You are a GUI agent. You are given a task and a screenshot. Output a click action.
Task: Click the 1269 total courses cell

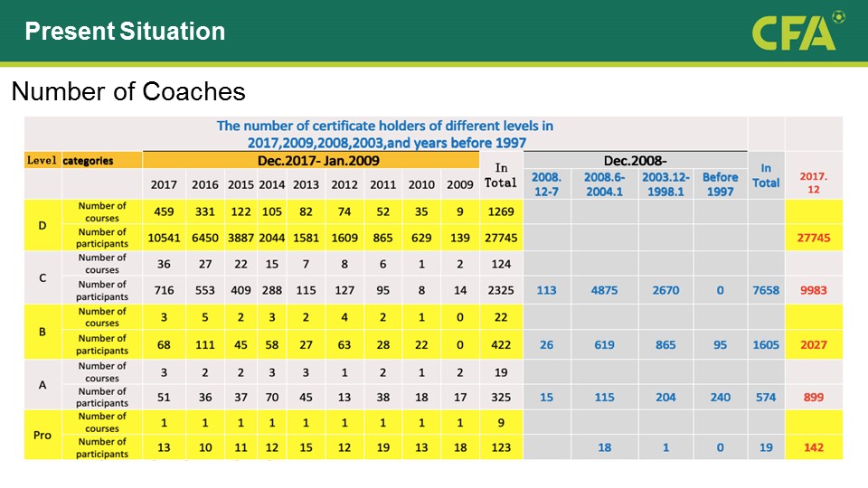(x=501, y=212)
